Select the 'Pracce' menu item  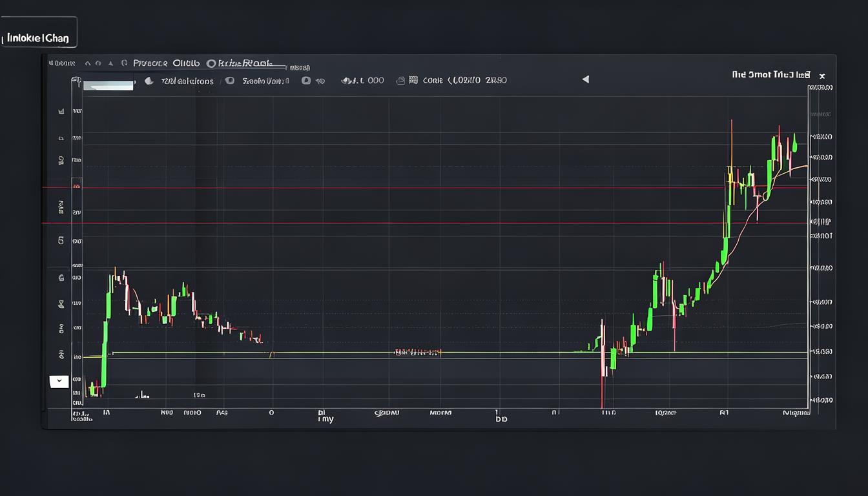(150, 63)
